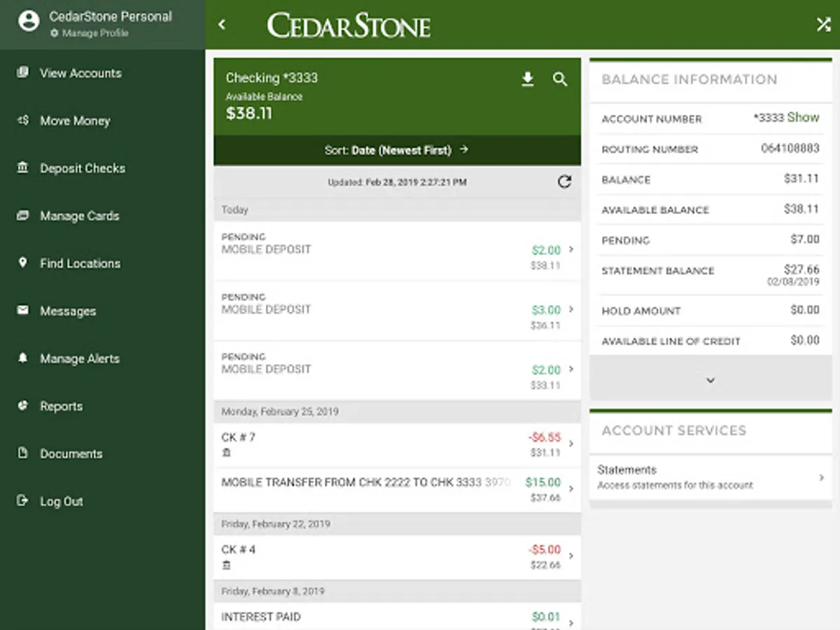Click the Reports pie chart icon

pyautogui.click(x=23, y=405)
